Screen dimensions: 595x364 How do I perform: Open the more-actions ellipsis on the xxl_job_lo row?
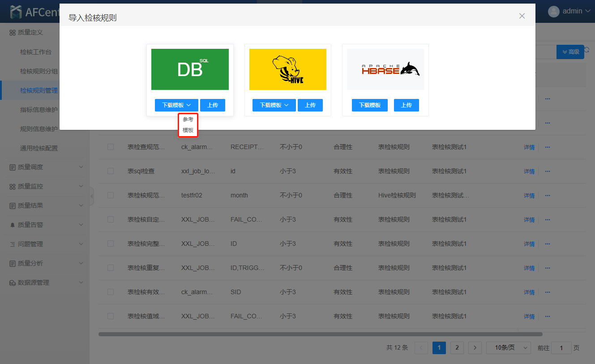pyautogui.click(x=547, y=171)
